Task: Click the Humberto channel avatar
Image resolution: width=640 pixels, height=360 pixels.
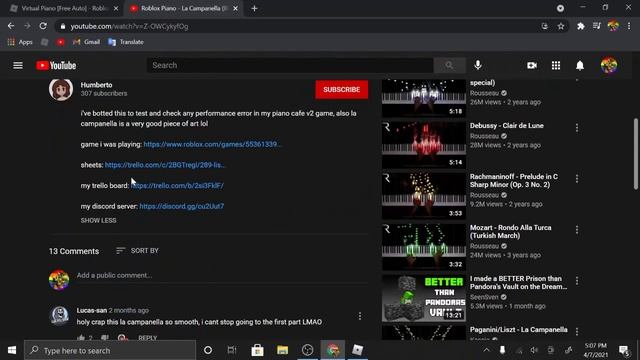Action: pos(61,89)
